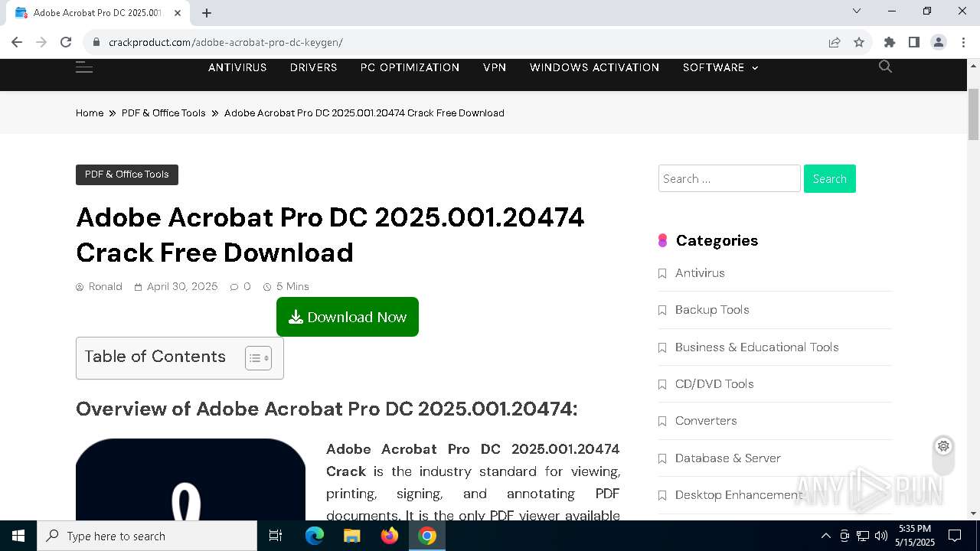Viewport: 980px width, 551px height.
Task: Open the ANTIVIRUS menu item
Action: [237, 67]
